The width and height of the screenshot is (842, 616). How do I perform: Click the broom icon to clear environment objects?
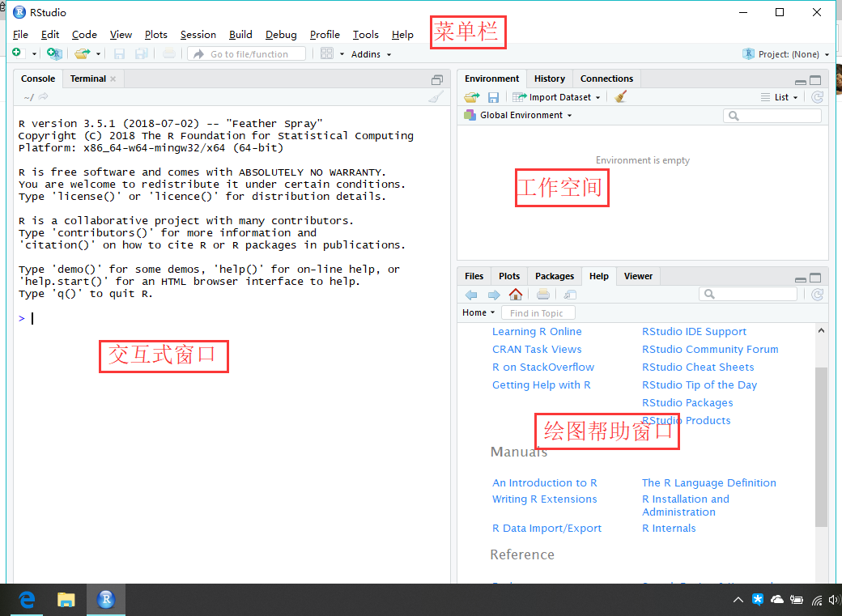click(620, 96)
